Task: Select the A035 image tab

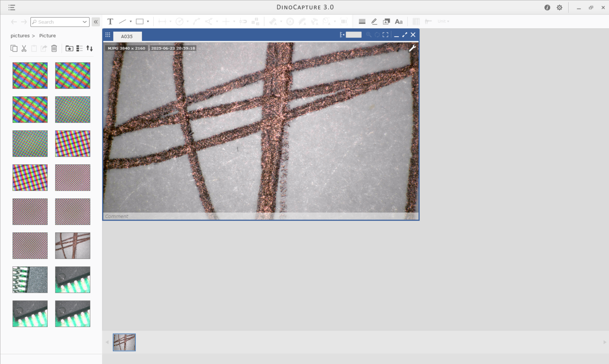Action: coord(127,36)
